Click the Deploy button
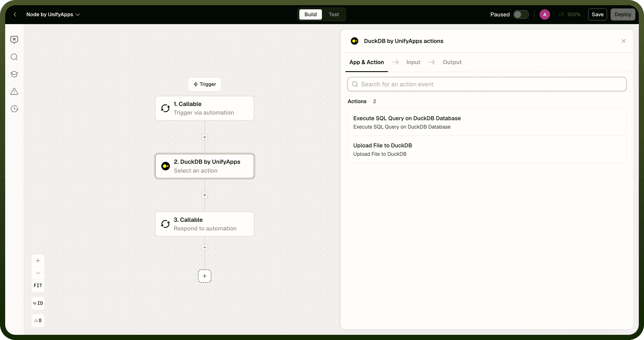Screen dimensions: 644x340 click(x=623, y=14)
